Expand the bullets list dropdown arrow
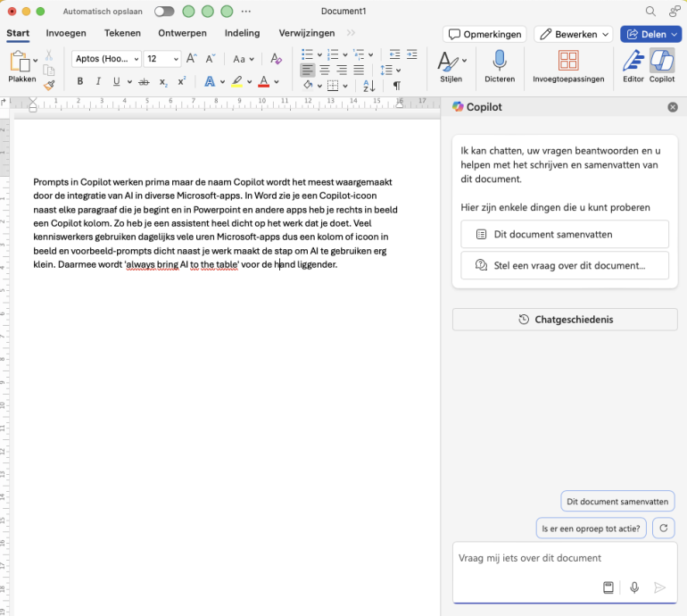This screenshot has height=616, width=687. pos(319,54)
